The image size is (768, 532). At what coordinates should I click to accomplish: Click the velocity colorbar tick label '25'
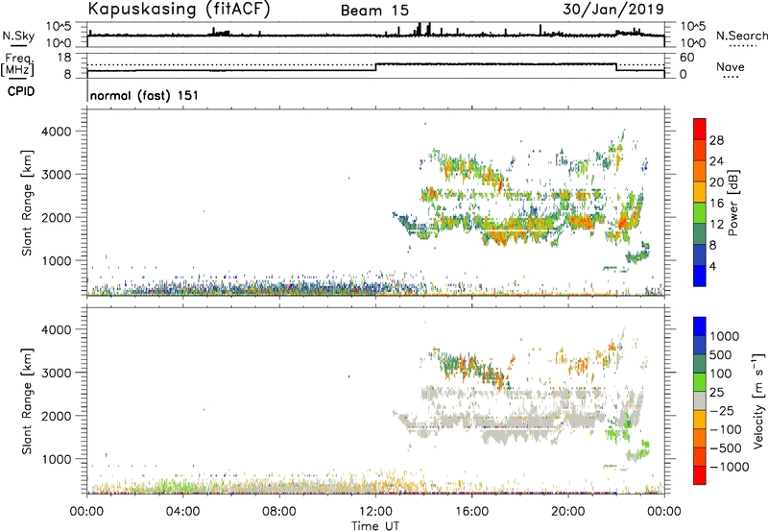click(x=717, y=392)
